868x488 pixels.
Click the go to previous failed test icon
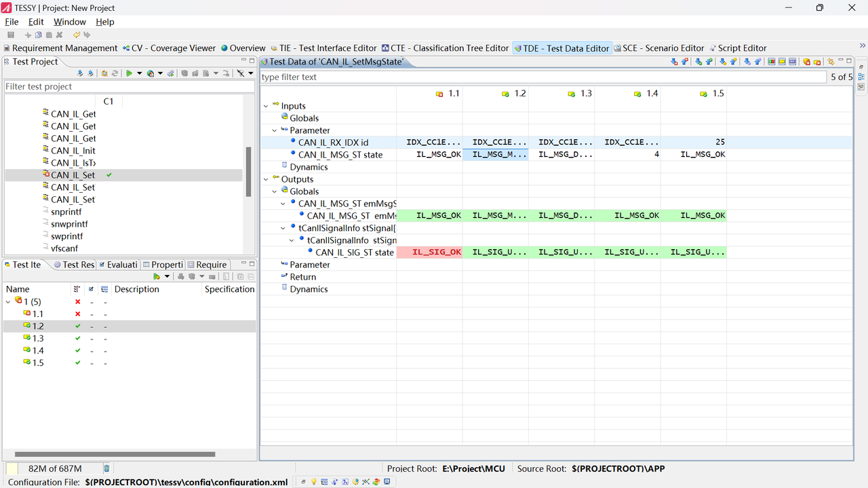pos(685,62)
